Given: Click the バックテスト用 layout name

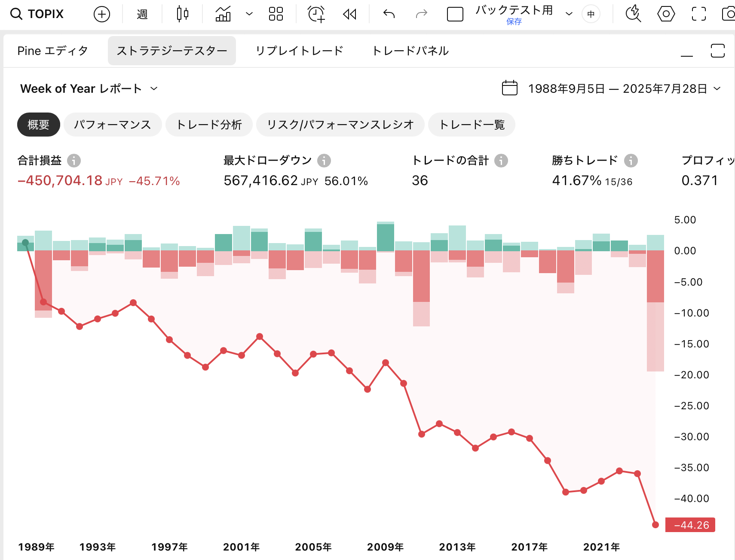Looking at the screenshot, I should [x=514, y=10].
